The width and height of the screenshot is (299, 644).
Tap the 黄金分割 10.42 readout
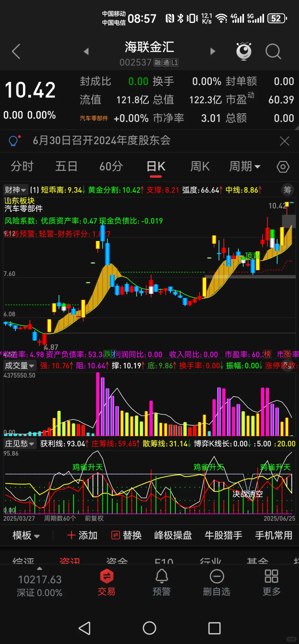point(116,190)
